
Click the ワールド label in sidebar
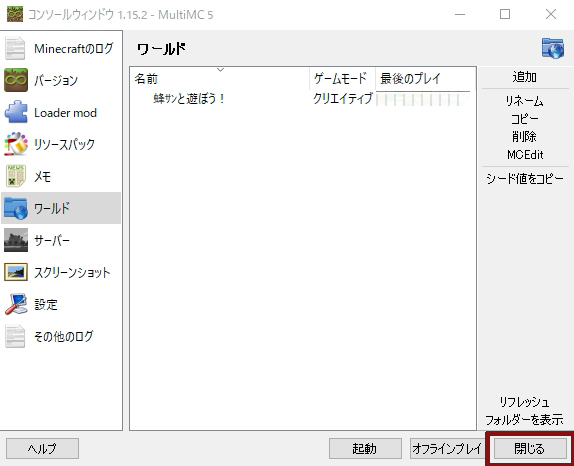[x=52, y=208]
